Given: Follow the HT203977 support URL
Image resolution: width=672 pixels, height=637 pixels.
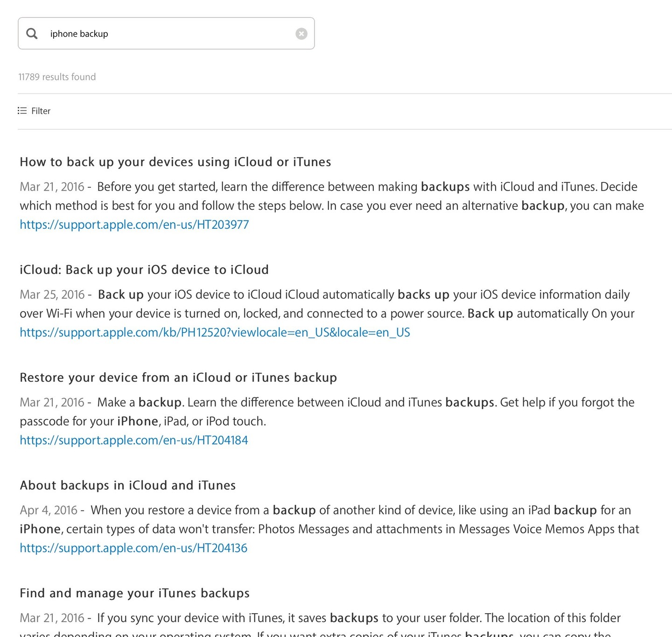Looking at the screenshot, I should click(x=134, y=225).
